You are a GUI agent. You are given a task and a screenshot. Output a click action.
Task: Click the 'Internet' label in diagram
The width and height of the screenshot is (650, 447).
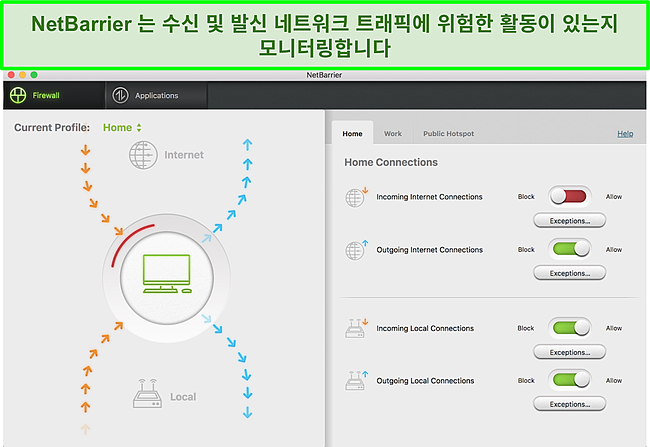click(x=184, y=155)
